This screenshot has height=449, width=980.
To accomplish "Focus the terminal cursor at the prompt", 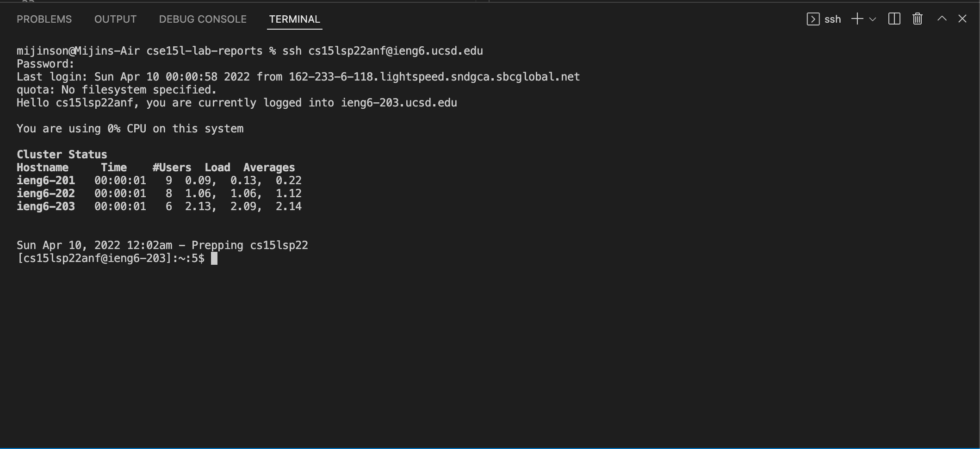I will [214, 258].
